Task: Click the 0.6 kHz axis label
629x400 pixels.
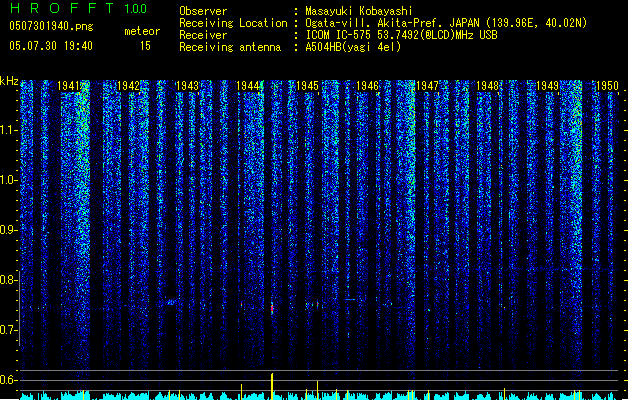Action: click(x=8, y=380)
